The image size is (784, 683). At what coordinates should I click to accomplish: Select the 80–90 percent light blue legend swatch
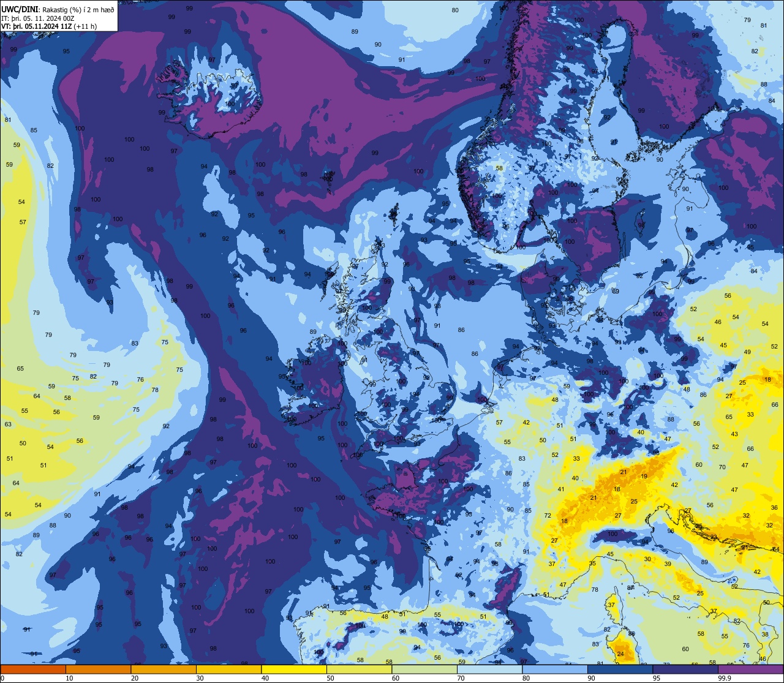[555, 670]
